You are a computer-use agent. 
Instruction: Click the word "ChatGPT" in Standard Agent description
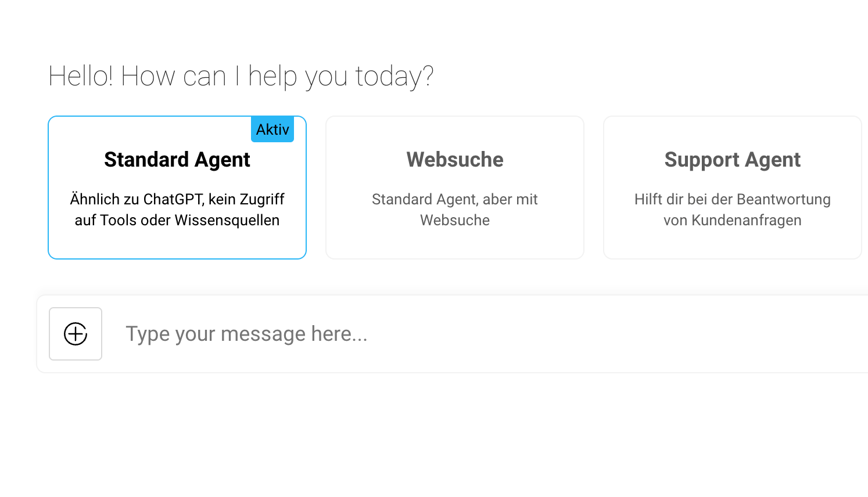point(173,199)
